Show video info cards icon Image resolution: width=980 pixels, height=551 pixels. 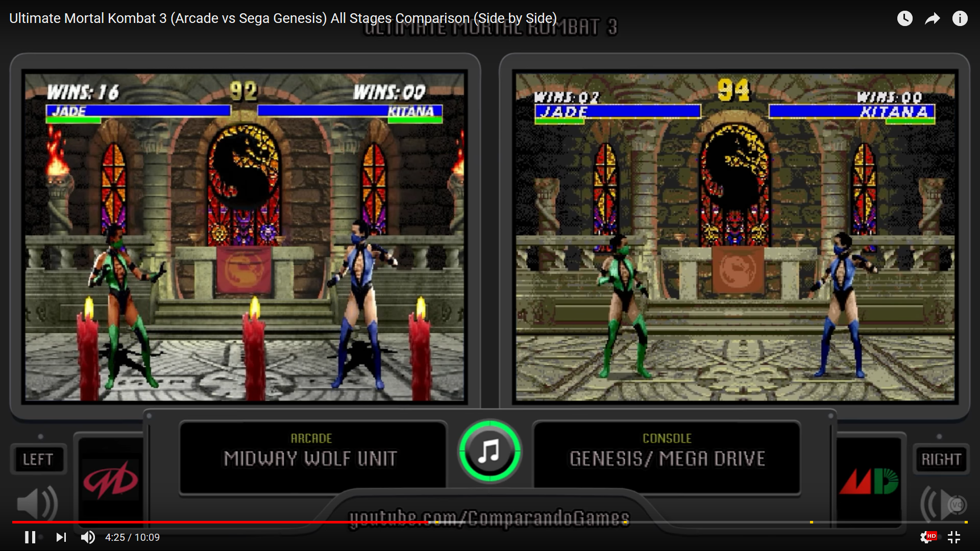[x=960, y=19]
